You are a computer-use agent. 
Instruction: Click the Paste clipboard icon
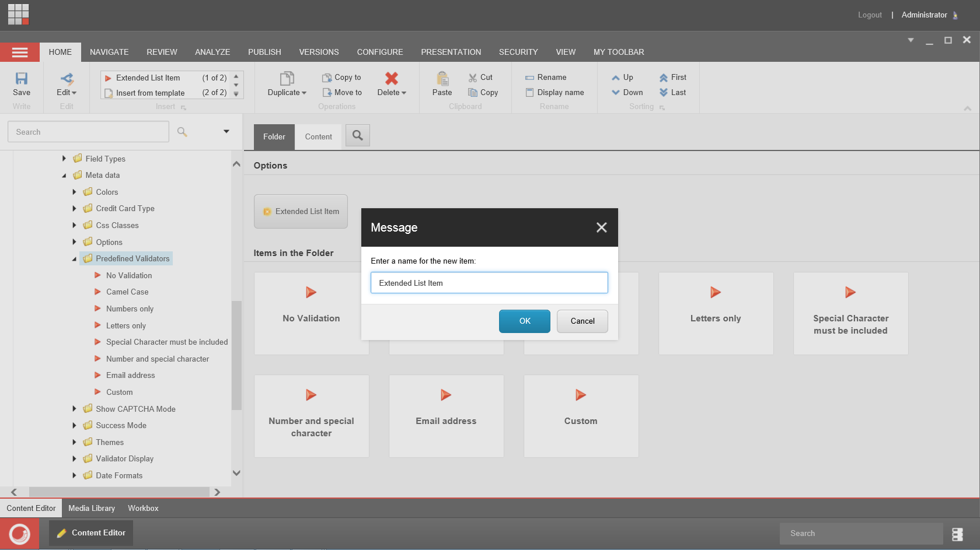[442, 78]
